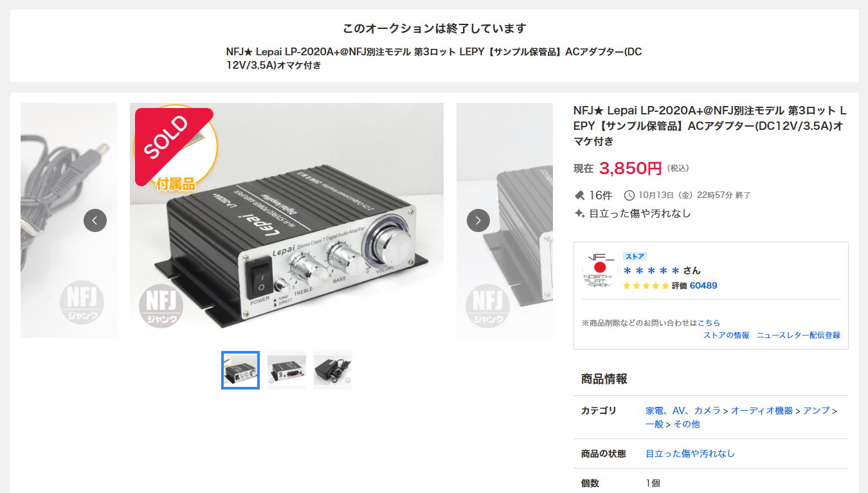Viewport: 868px width, 493px height.
Task: Open the オーディオ機器 category link
Action: 762,410
